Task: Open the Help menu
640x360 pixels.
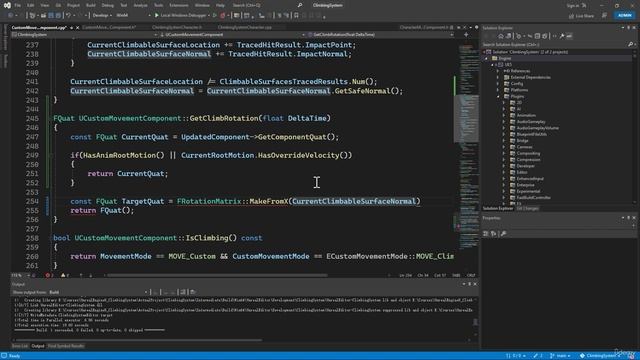Action: tap(220, 5)
